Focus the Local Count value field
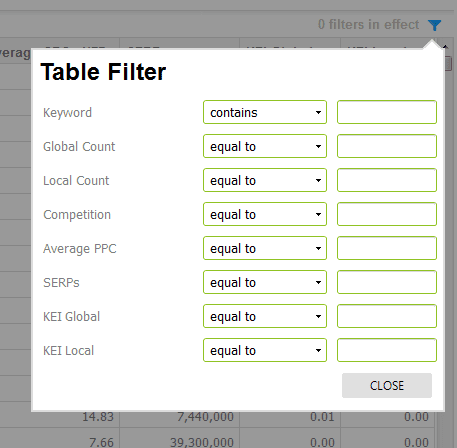 click(387, 180)
